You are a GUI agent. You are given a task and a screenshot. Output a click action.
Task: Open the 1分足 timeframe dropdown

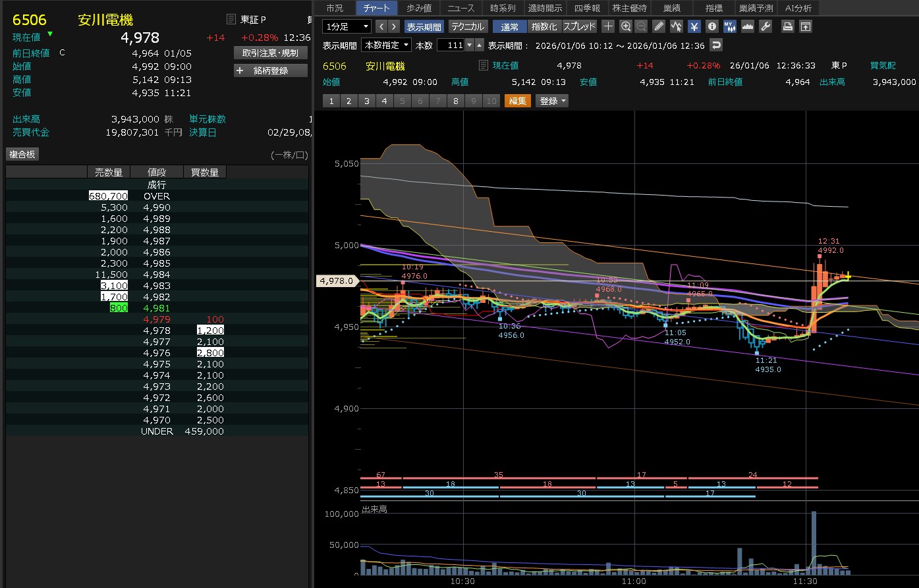coord(347,26)
